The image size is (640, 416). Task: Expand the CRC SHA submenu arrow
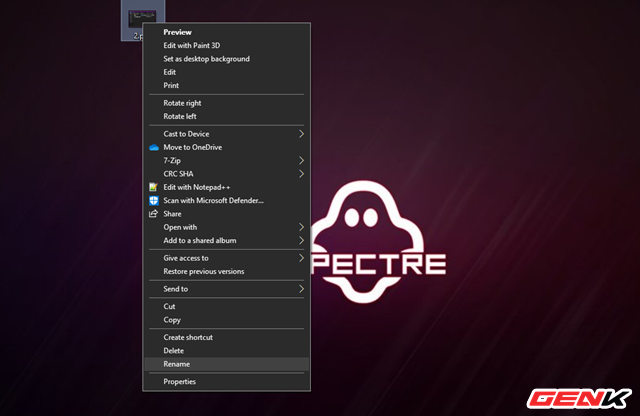[x=301, y=174]
